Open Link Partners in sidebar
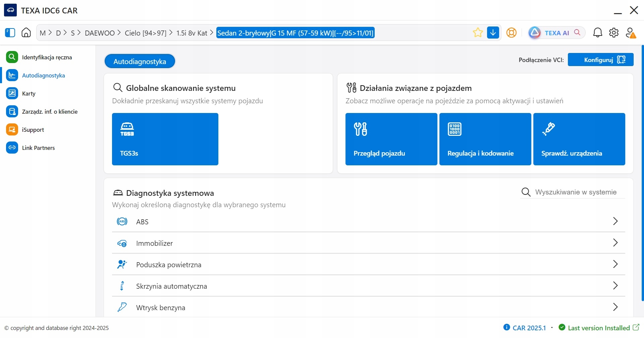This screenshot has width=644, height=338. click(38, 148)
